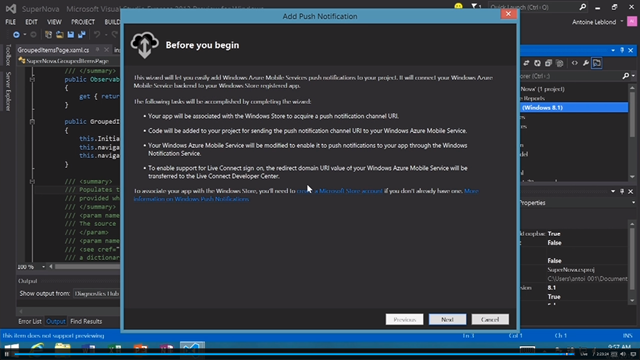
Task: Collapse the code region at public Observable line
Action: (32, 79)
